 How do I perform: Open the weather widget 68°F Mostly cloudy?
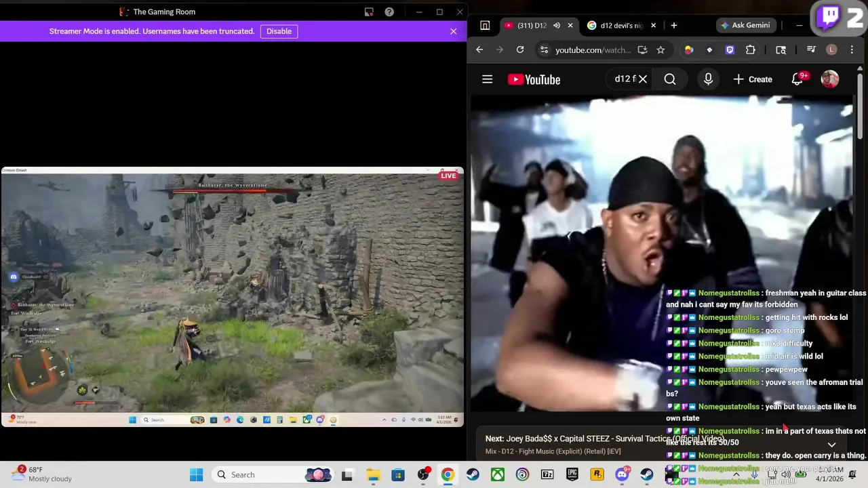43,474
